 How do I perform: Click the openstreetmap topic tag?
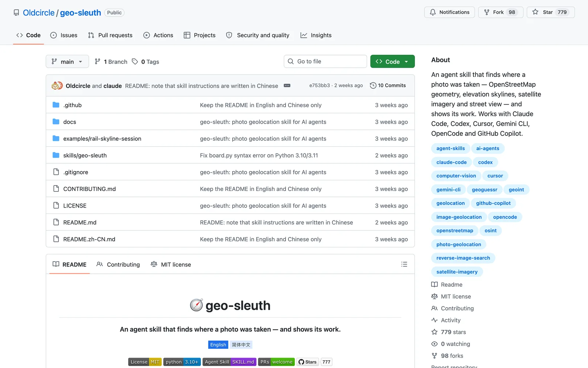[455, 230]
